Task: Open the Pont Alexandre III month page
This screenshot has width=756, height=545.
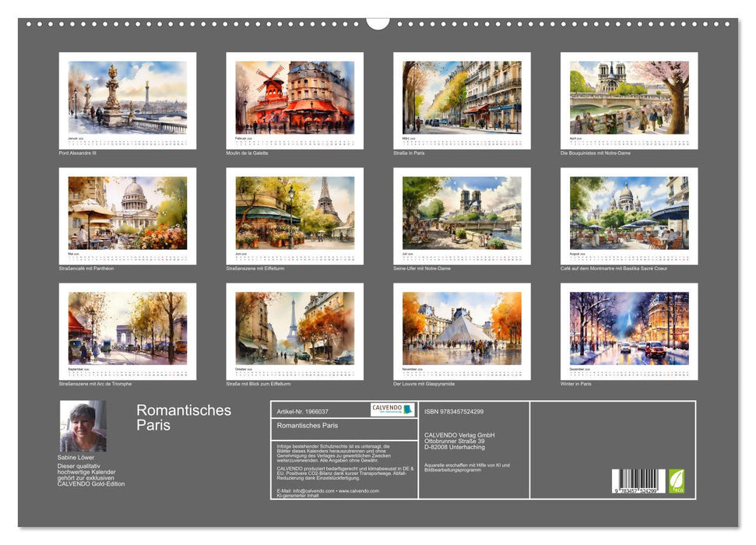Action: click(130, 97)
